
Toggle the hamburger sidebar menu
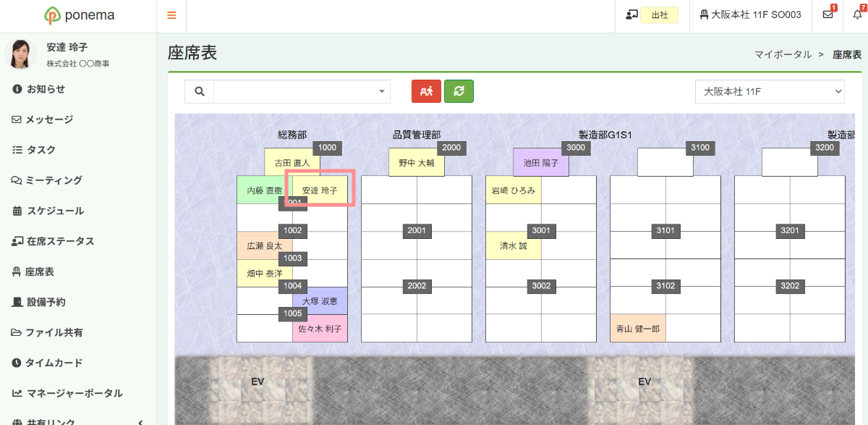tap(171, 15)
